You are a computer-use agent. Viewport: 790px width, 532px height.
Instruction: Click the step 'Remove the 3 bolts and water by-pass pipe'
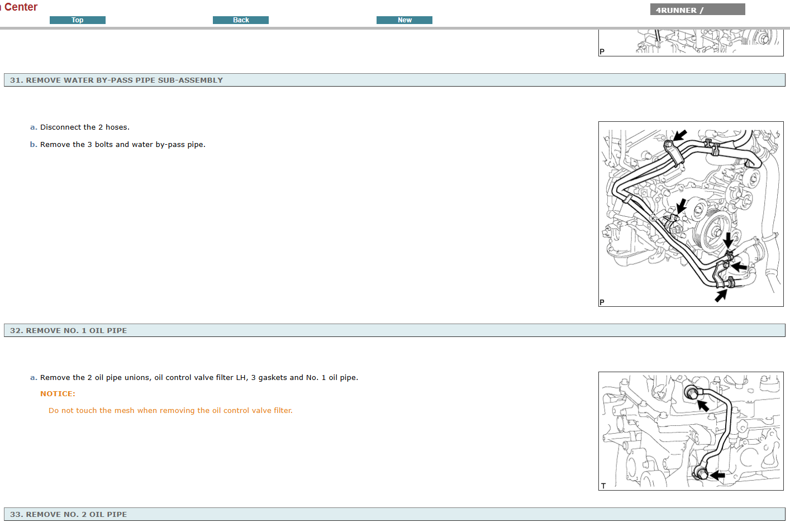click(122, 145)
